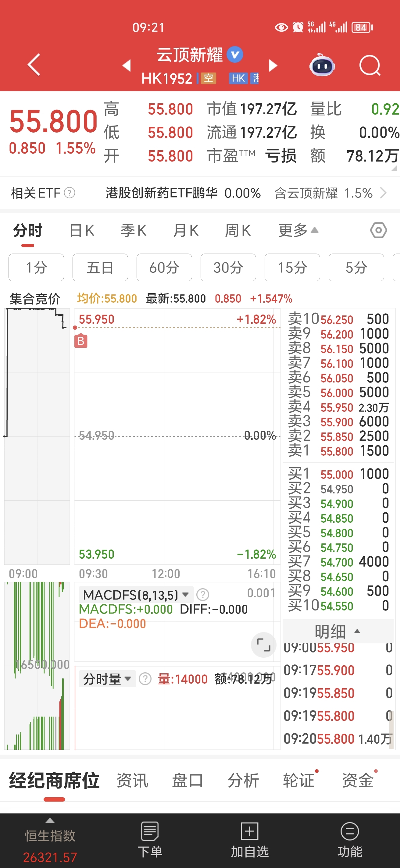Open 经纪商席位 tab
The height and width of the screenshot is (868, 400).
tap(54, 781)
